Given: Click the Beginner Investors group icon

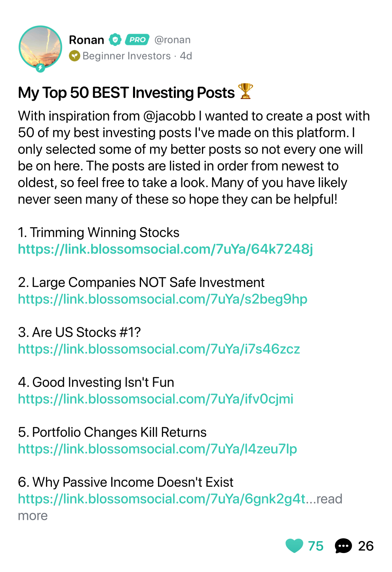Looking at the screenshot, I should point(74,56).
